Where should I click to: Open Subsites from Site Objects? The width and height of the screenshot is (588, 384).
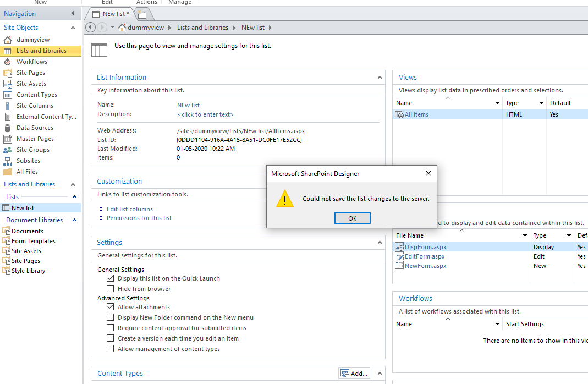(28, 160)
